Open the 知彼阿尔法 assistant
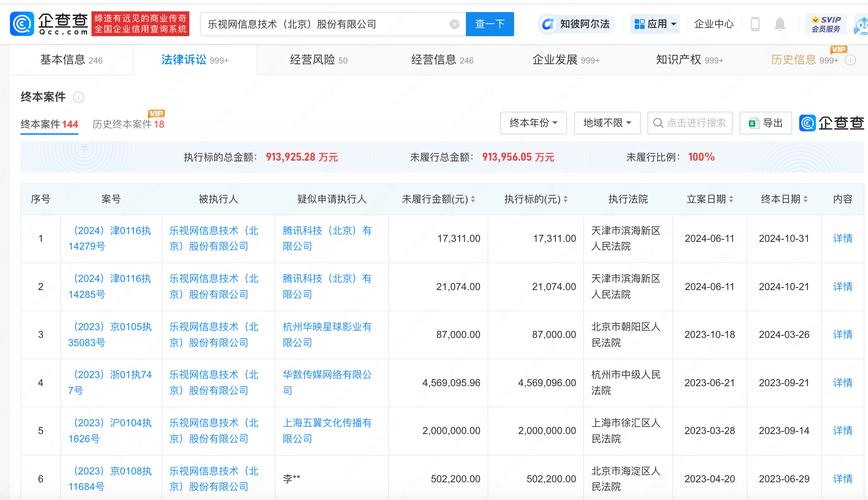The image size is (868, 500). point(576,24)
